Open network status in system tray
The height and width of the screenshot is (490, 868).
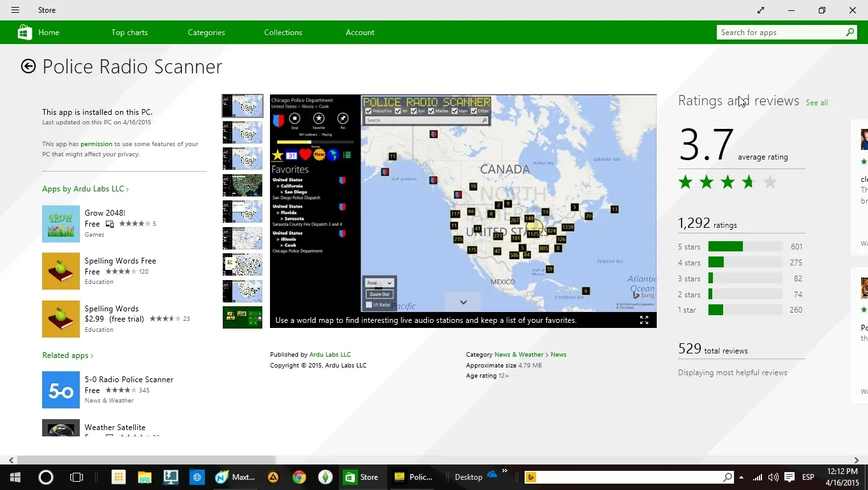coord(758,477)
